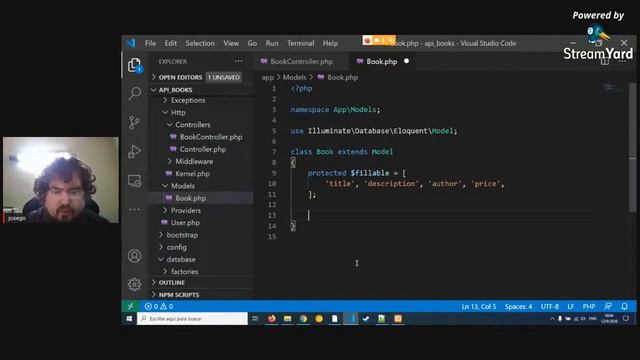Open the Run menu

point(272,43)
